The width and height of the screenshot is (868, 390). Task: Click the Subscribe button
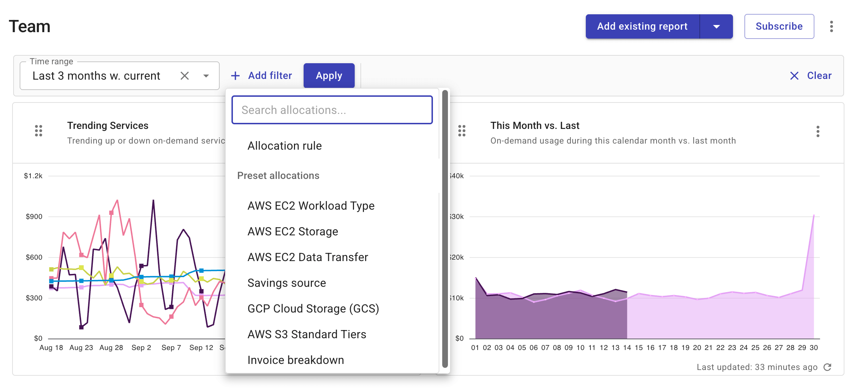(x=779, y=26)
